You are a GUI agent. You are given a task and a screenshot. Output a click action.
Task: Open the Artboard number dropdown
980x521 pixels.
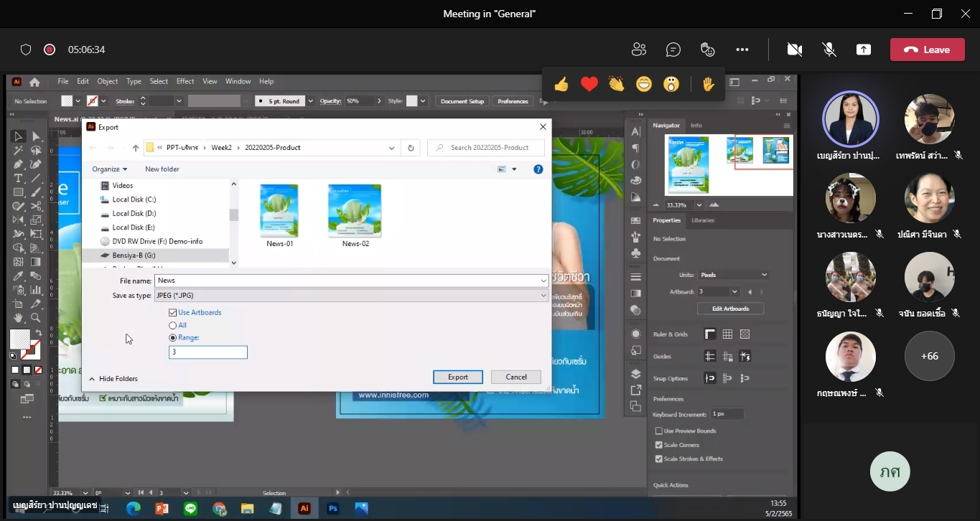point(734,292)
